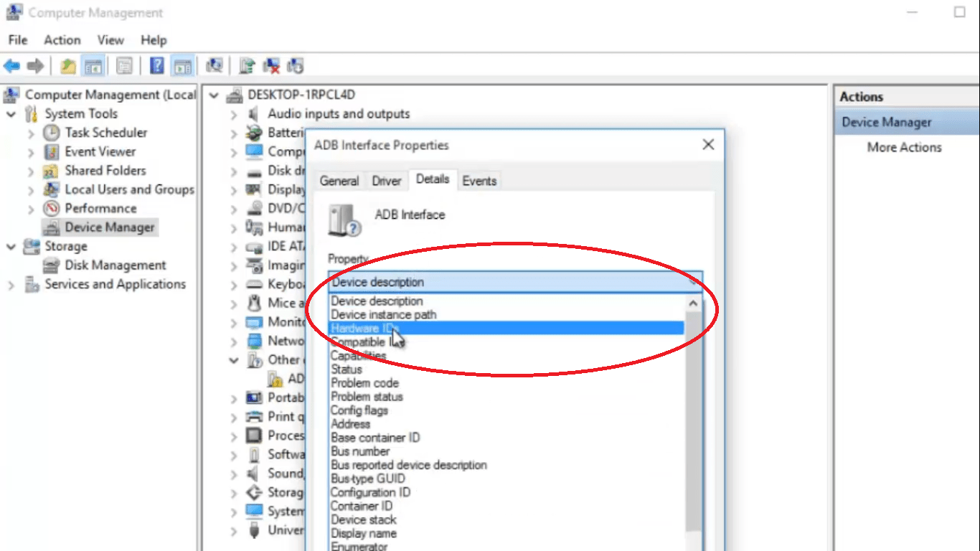Expand the Shared Folders node
Viewport: 980px width, 551px height.
31,171
